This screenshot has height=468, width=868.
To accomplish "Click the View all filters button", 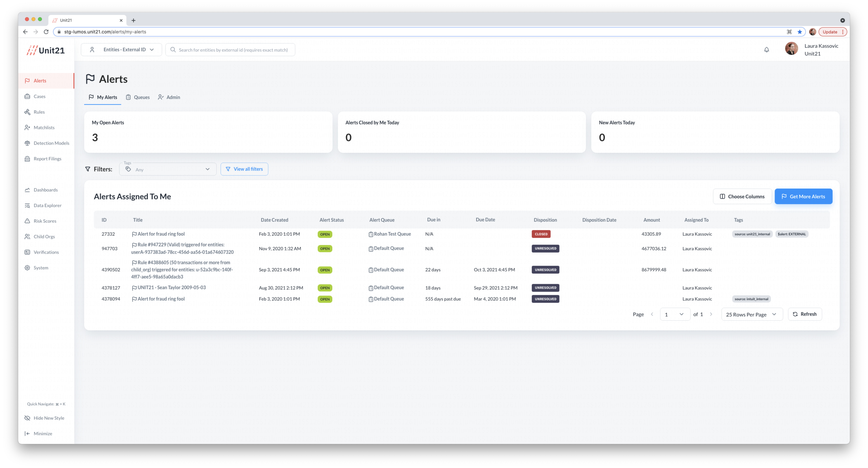I will pyautogui.click(x=244, y=169).
